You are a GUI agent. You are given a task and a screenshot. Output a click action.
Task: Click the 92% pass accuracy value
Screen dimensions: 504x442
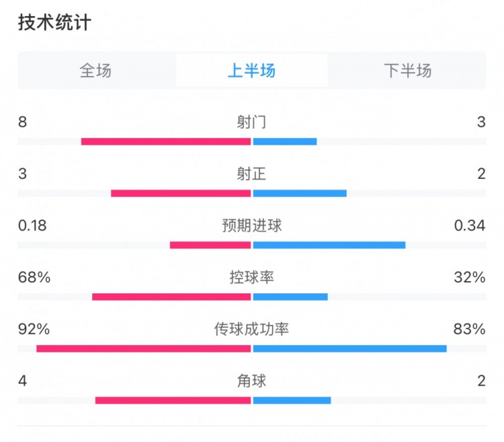(34, 329)
